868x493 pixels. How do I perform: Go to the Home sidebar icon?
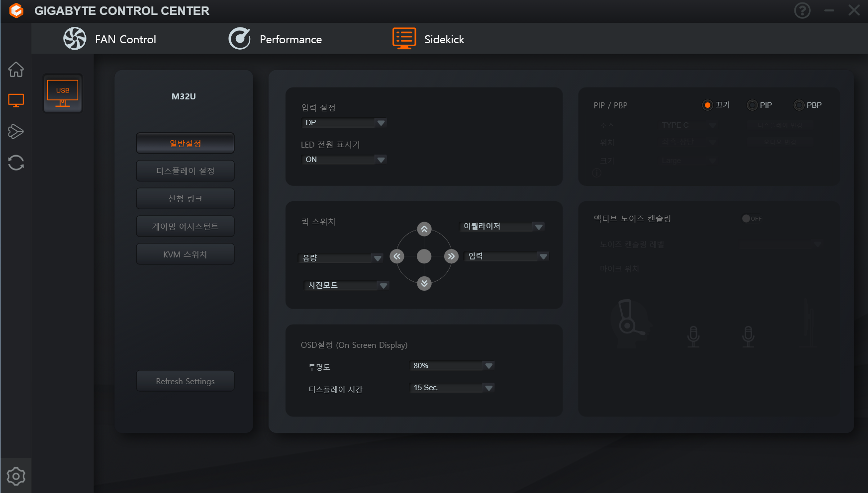click(16, 69)
